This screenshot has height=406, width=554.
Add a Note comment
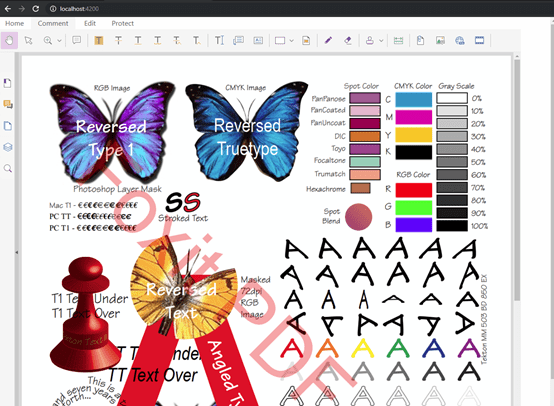click(76, 40)
